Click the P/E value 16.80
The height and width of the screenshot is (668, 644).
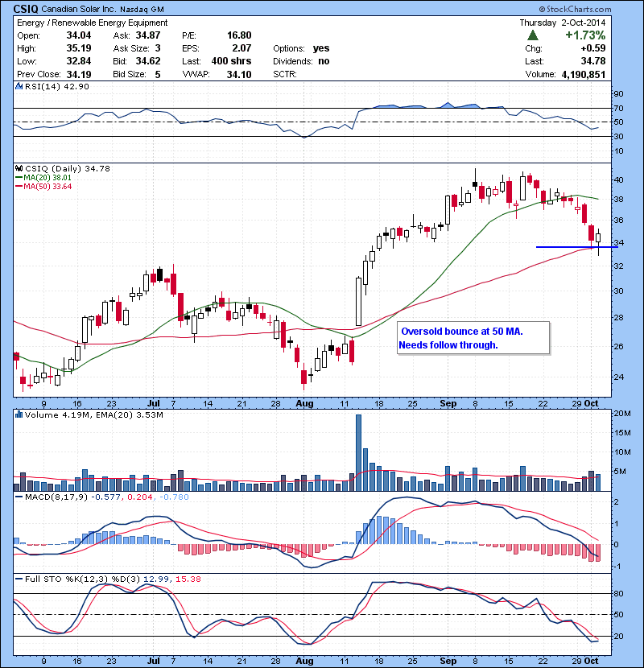(x=239, y=35)
